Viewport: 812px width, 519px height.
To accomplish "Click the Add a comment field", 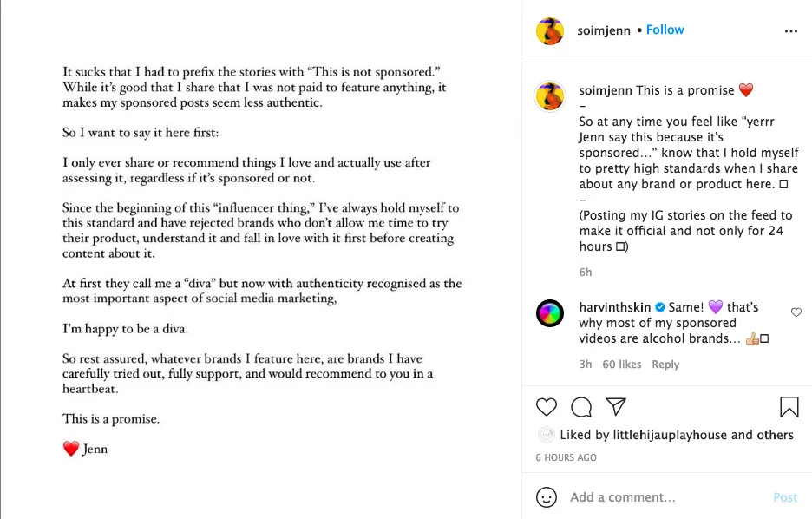I will click(659, 497).
